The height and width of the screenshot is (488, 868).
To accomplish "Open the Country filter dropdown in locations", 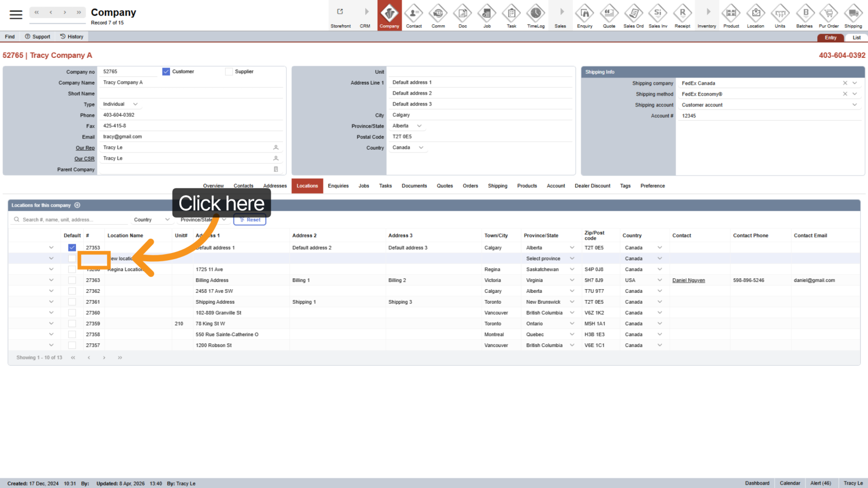I will [152, 219].
